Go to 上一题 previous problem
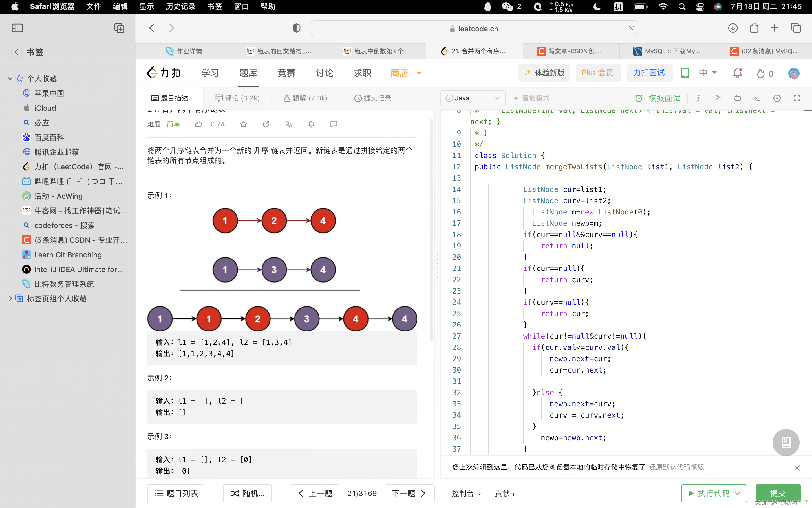Viewport: 812px width, 508px height. 314,493
